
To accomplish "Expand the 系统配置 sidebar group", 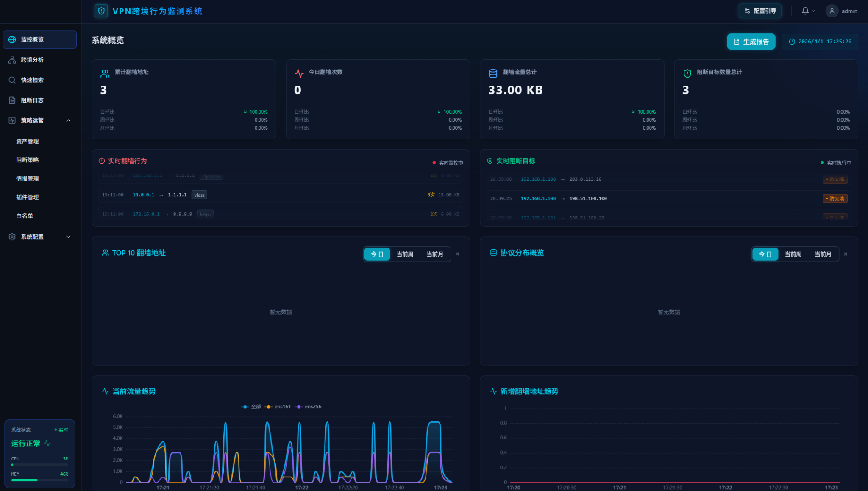I will click(68, 237).
